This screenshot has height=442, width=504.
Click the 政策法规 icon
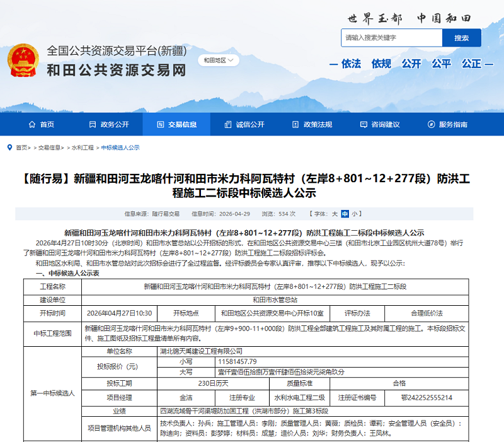[295, 124]
